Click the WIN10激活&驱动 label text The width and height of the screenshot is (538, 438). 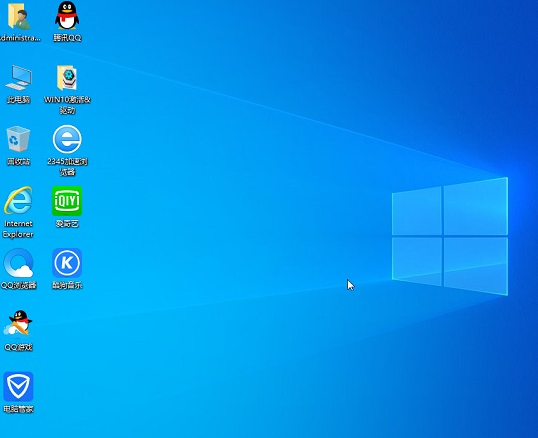pyautogui.click(x=67, y=105)
